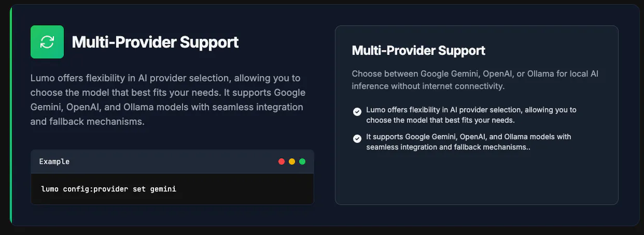Click the 'Choose between Google Gemini' description
This screenshot has height=235, width=644.
tap(475, 80)
